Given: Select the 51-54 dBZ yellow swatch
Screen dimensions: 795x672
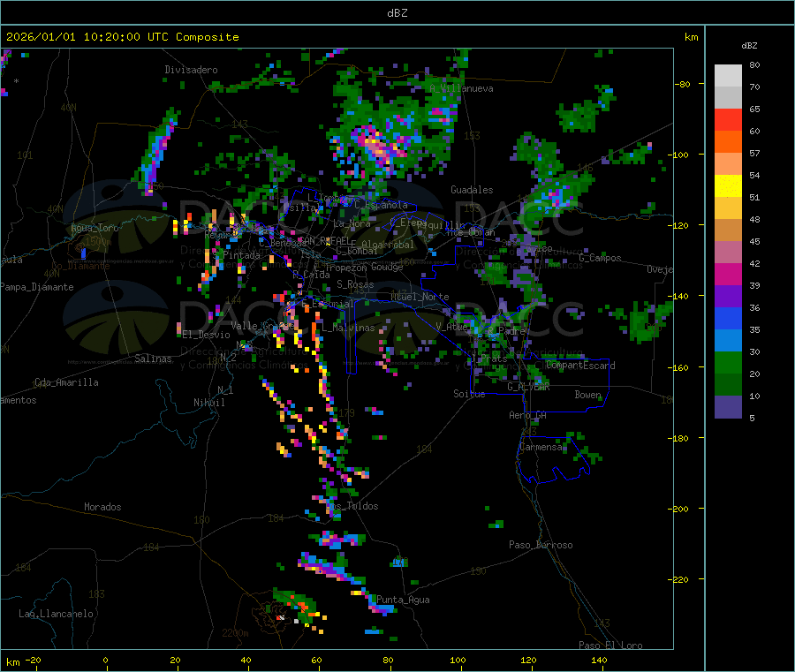Looking at the screenshot, I should (728, 186).
